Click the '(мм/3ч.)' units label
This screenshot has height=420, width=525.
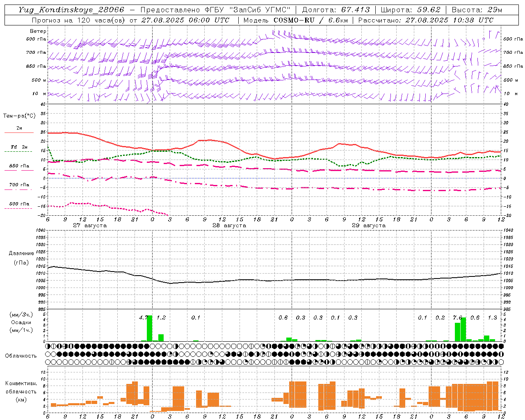click(21, 315)
